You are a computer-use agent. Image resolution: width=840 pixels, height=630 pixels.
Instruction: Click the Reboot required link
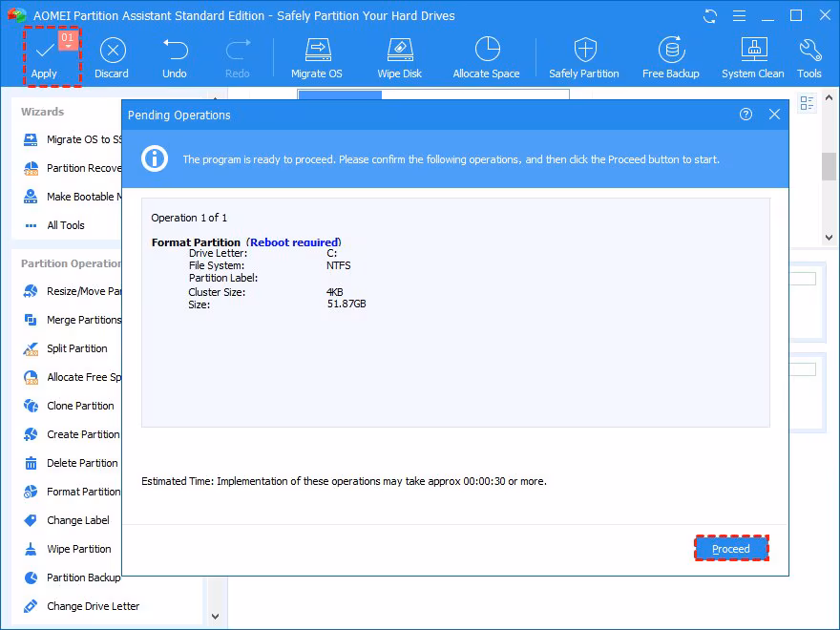294,242
